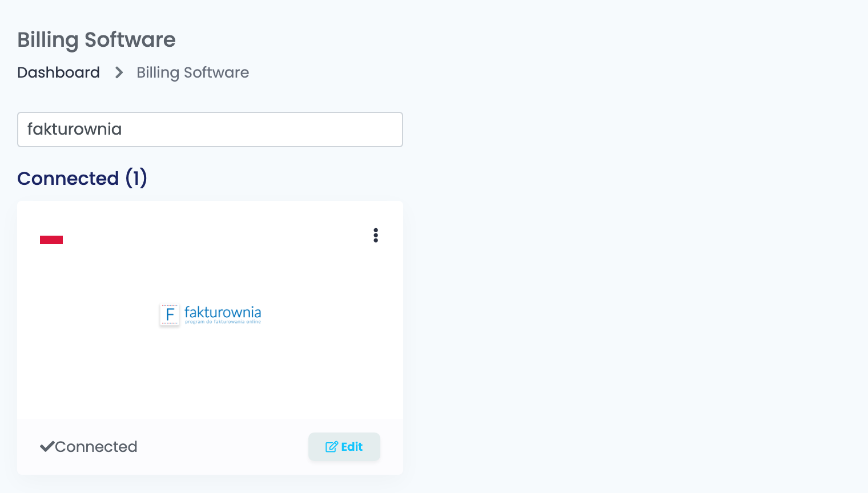Click the Fakturownia logo thumbnail
This screenshot has width=868, height=493.
point(210,314)
